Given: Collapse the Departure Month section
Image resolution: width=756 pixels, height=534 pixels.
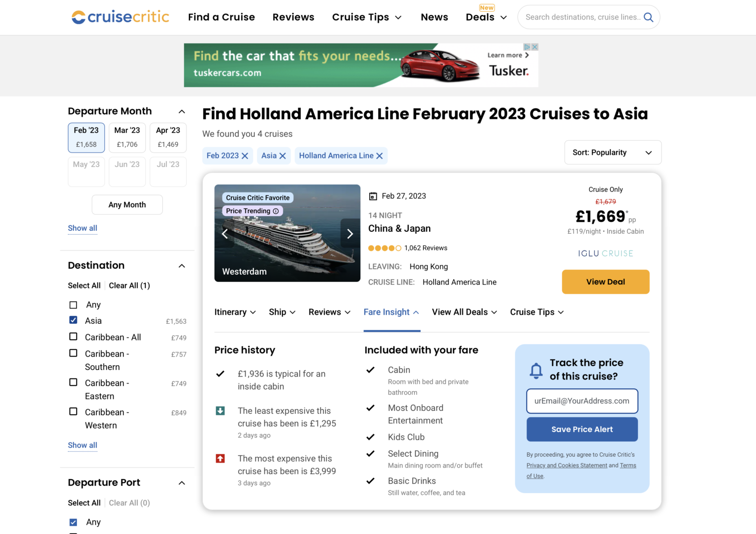Looking at the screenshot, I should (x=182, y=111).
